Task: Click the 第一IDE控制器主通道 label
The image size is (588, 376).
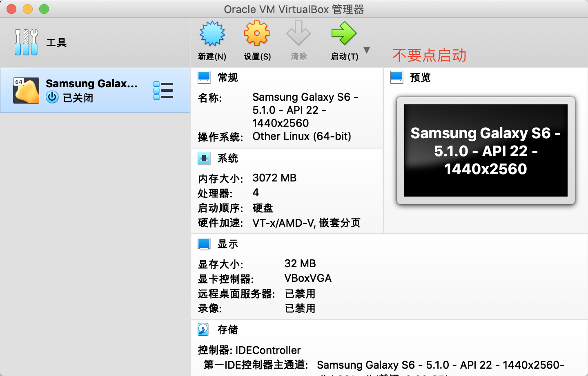Action: 256,365
